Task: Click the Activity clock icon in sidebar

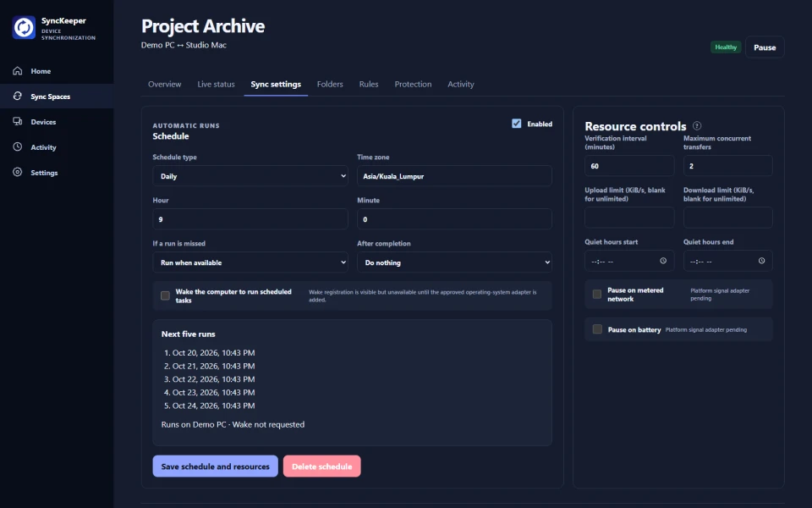Action: (18, 146)
